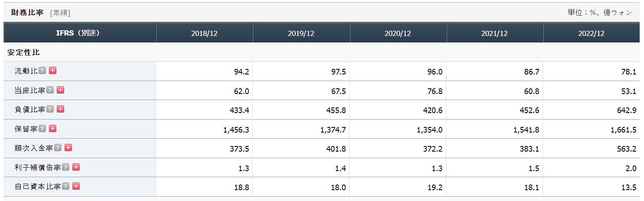
Task: Expand the 保留率 row with plus
Action: [x=52, y=129]
